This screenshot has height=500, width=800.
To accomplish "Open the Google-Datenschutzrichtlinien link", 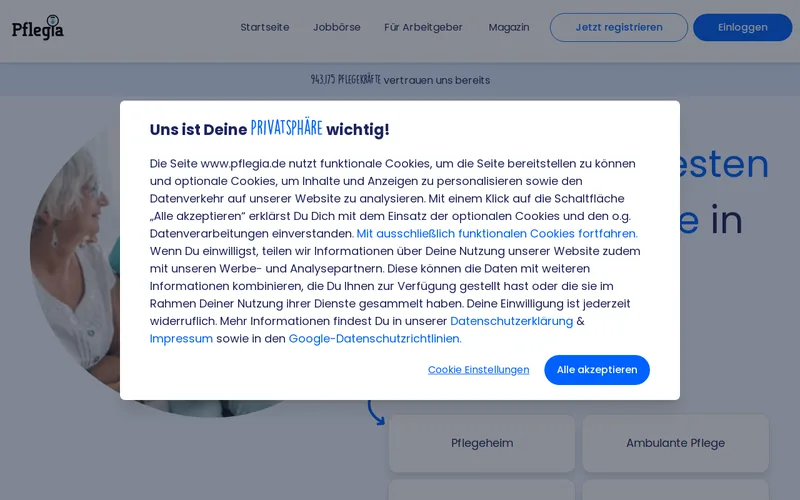I will pyautogui.click(x=375, y=339).
